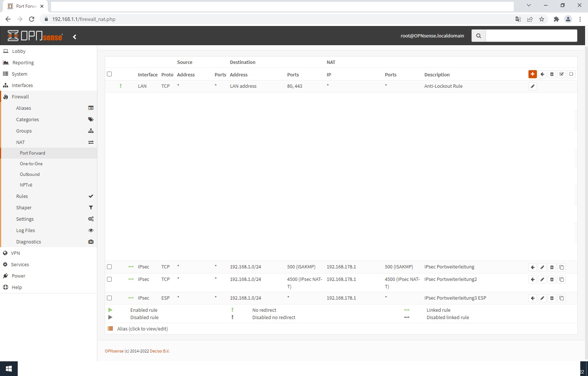Open the One-to-One NAT page
Viewport: 588px width, 376px height.
pyautogui.click(x=49, y=164)
